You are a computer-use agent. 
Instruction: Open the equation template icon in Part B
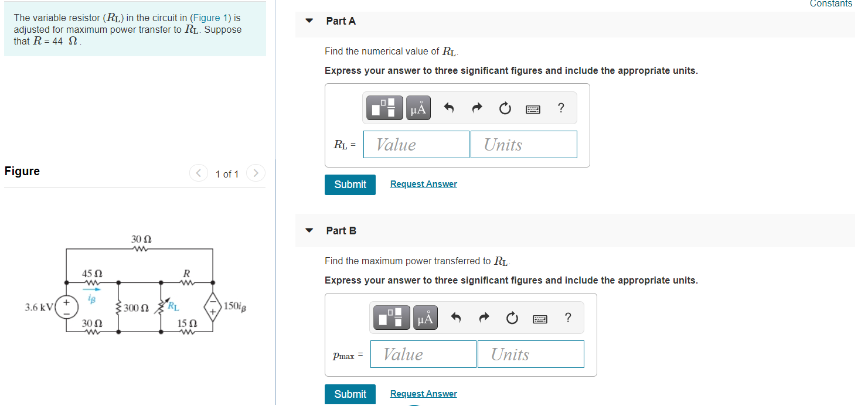[391, 317]
